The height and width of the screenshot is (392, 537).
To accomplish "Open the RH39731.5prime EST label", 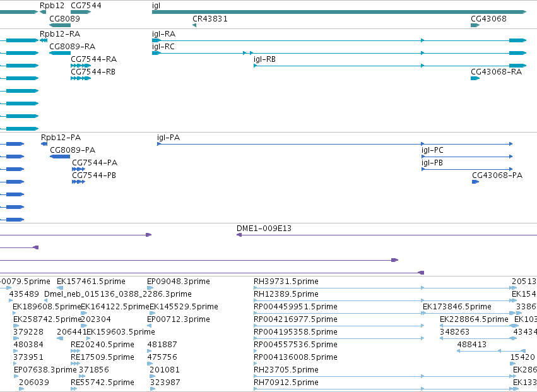I will coord(286,282).
